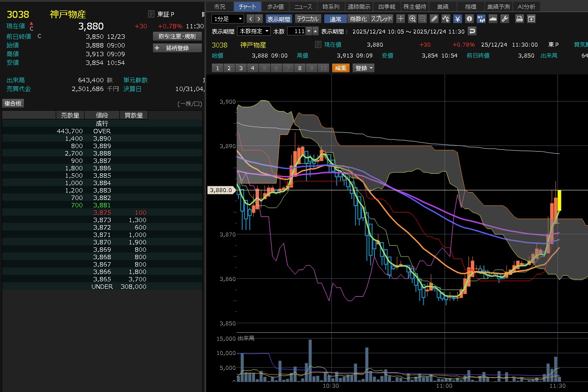Toggle the スプレッド spread mode

381,19
